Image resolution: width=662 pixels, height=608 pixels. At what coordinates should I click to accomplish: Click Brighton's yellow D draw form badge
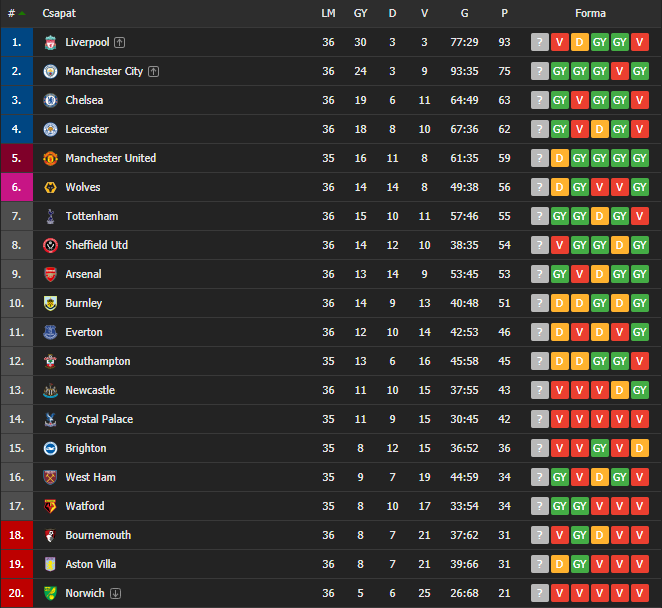(x=640, y=448)
